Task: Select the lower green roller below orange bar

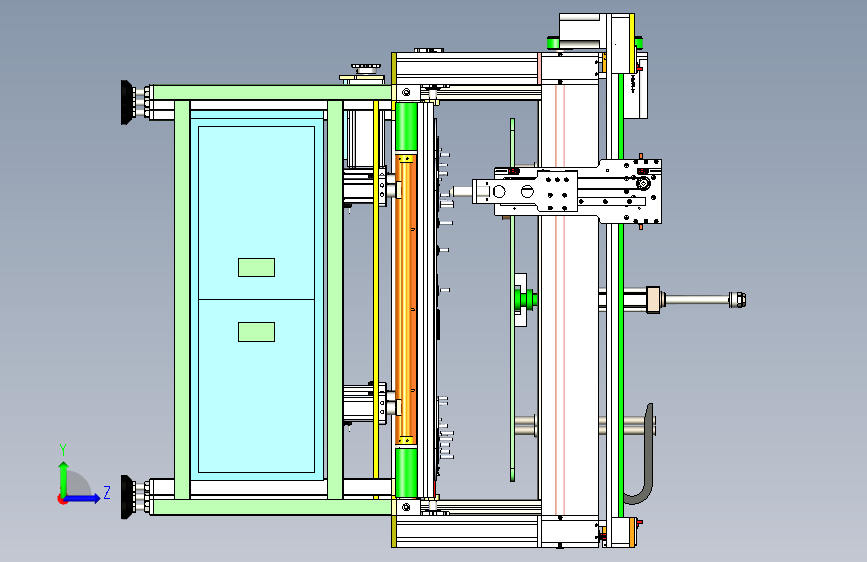Action: tap(406, 472)
